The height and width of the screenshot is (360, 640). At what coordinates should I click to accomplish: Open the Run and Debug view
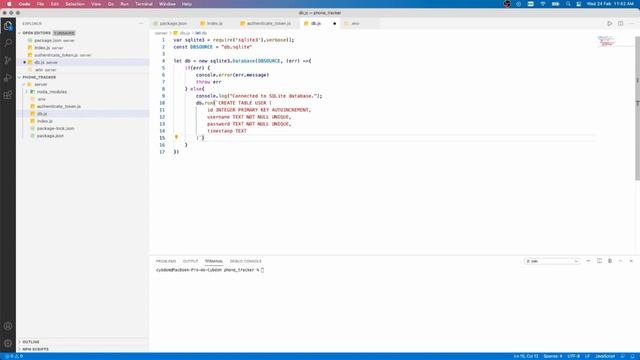click(x=8, y=78)
